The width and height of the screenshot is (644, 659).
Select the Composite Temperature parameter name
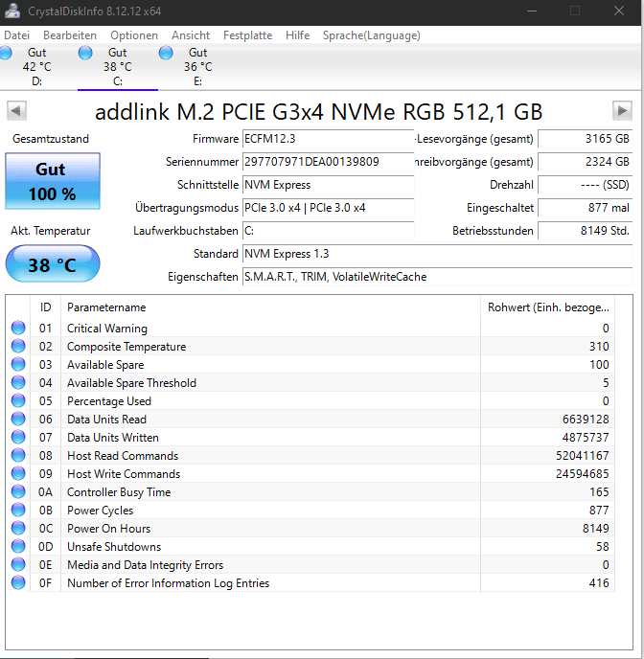click(126, 347)
